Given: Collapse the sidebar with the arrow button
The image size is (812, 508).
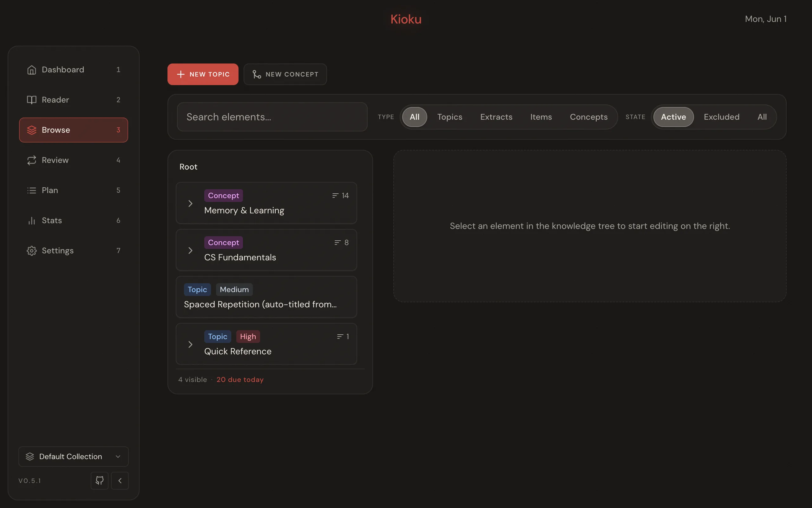Looking at the screenshot, I should coord(120,480).
